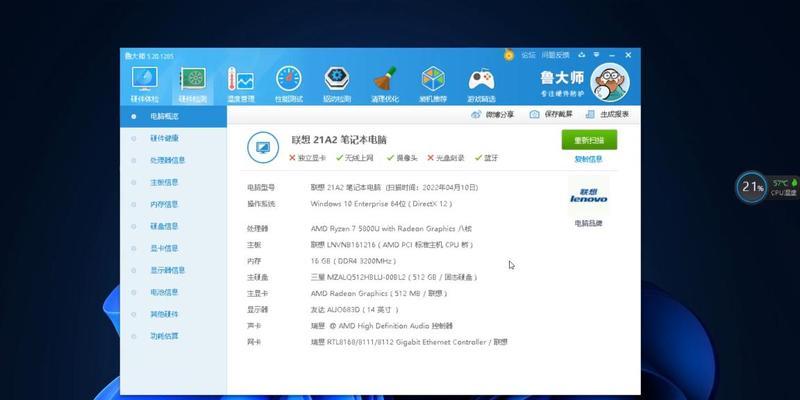The image size is (800, 400).
Task: Open 装机推荐 cube icon
Action: point(433,84)
